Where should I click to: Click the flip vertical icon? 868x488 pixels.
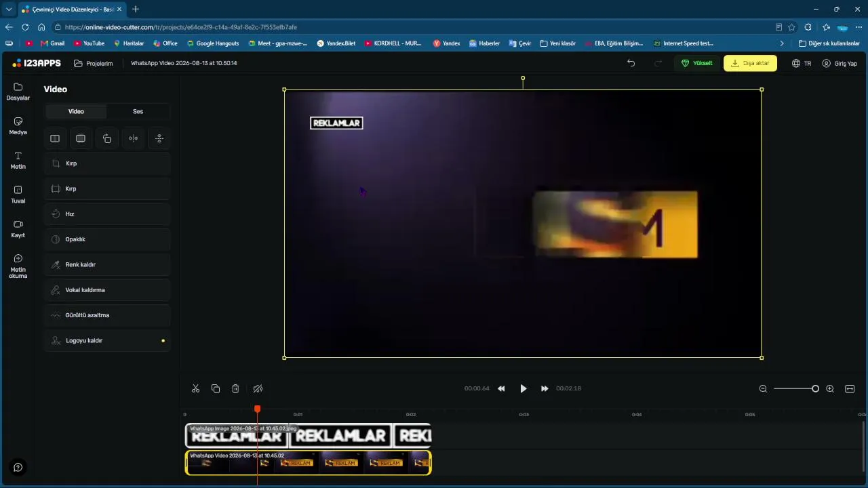point(159,138)
